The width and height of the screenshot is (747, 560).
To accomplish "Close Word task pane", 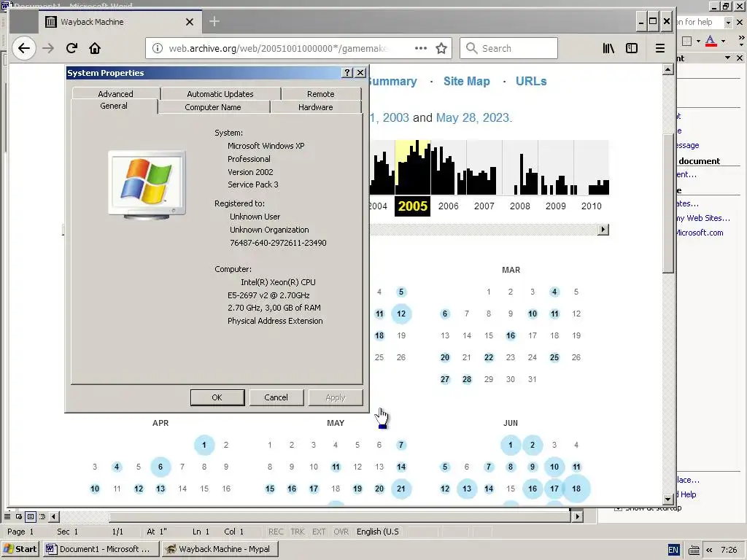I will click(740, 58).
